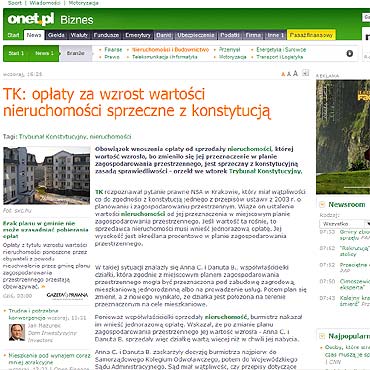Click the Jan Mazurek author portrait
The height and width of the screenshot is (370, 370).
click(x=17, y=332)
